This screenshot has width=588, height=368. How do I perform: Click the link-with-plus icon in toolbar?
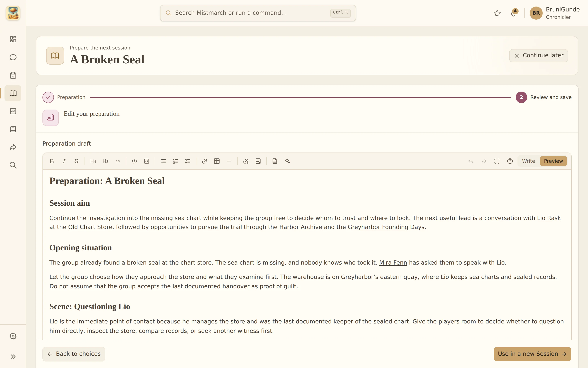click(x=246, y=161)
